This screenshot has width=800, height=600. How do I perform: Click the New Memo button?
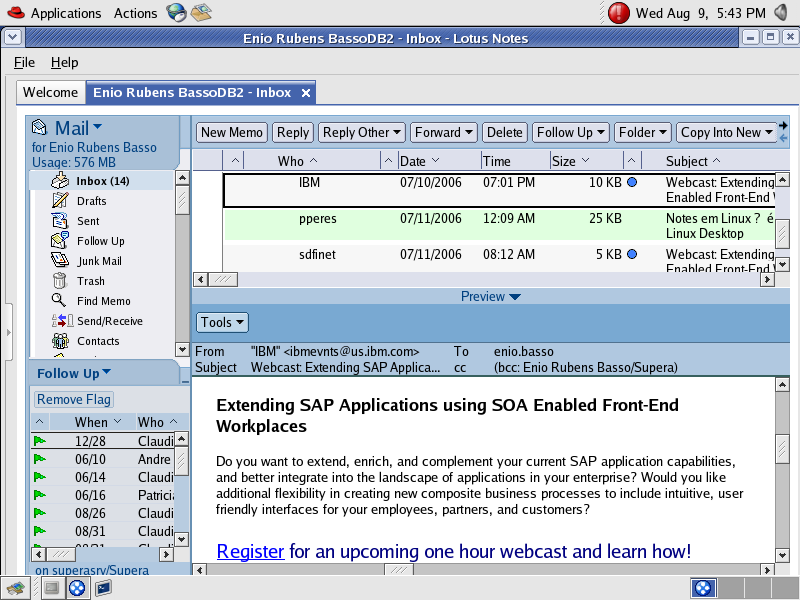[x=232, y=133]
